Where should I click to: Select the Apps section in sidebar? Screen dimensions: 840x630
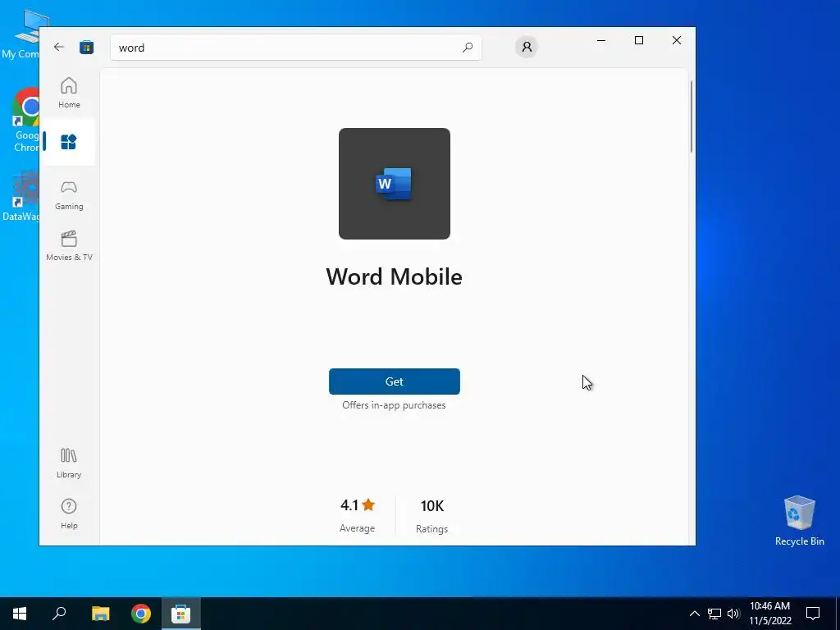click(x=69, y=142)
